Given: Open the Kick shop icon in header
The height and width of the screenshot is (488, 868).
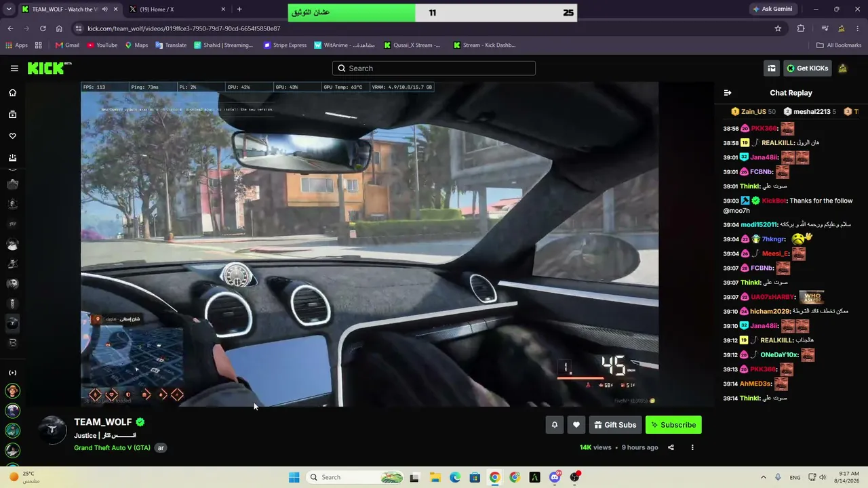Looking at the screenshot, I should coord(771,68).
